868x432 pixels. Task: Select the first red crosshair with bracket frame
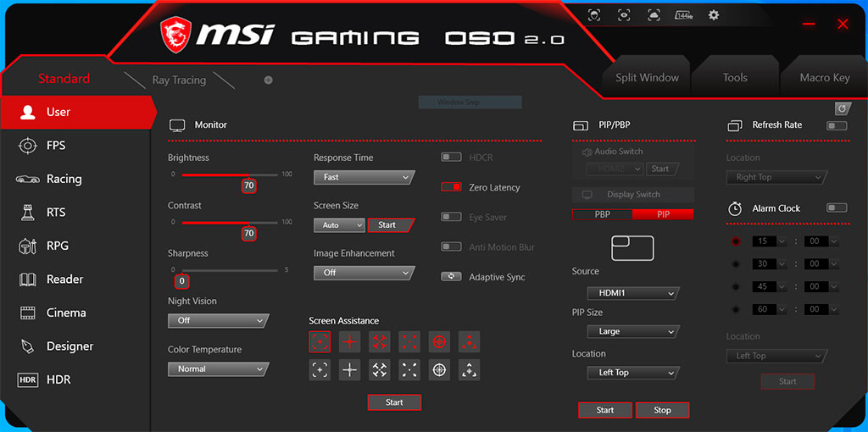pyautogui.click(x=320, y=342)
